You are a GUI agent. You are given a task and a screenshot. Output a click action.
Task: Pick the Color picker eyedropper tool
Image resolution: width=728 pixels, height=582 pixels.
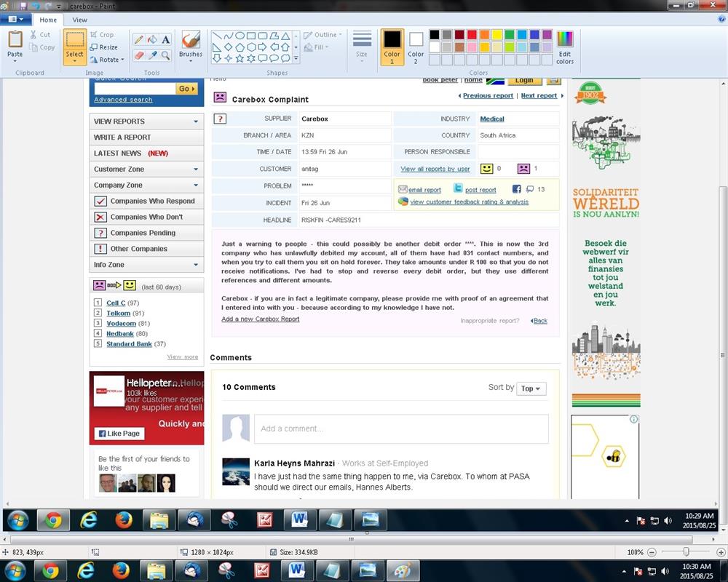click(x=152, y=55)
